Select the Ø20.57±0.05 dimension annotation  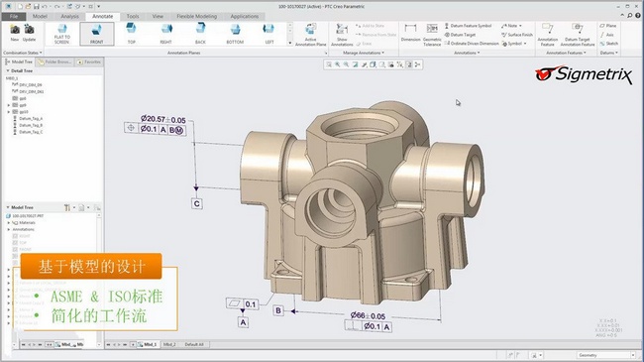pyautogui.click(x=163, y=119)
